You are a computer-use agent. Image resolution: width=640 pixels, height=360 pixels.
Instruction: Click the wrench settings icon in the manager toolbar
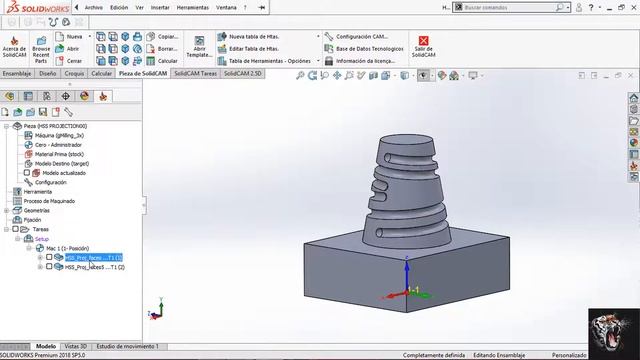coord(68,112)
